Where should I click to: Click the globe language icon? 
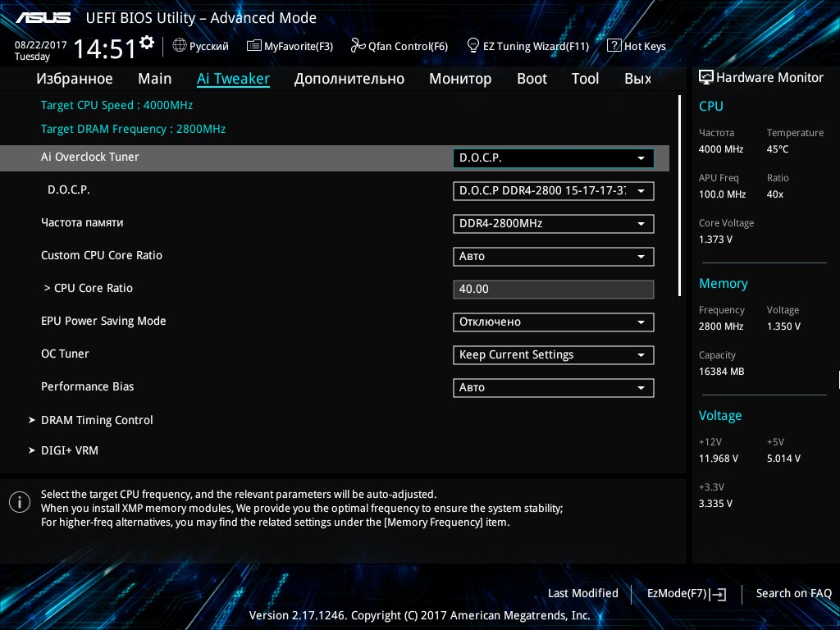pos(180,46)
